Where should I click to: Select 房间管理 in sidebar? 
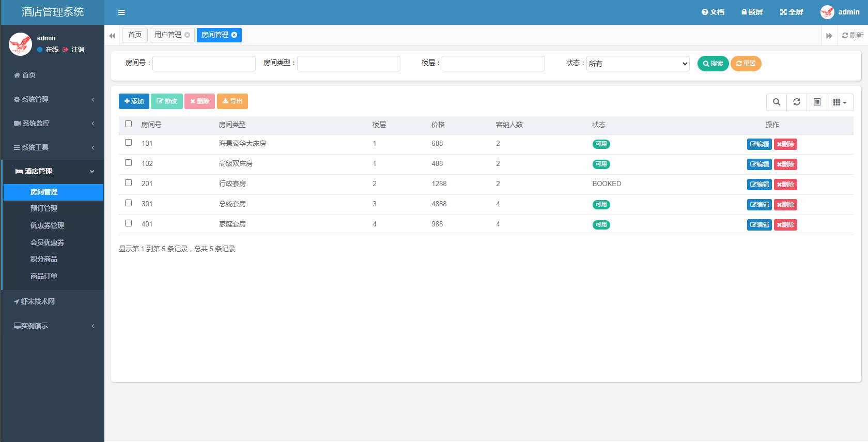[x=53, y=192]
